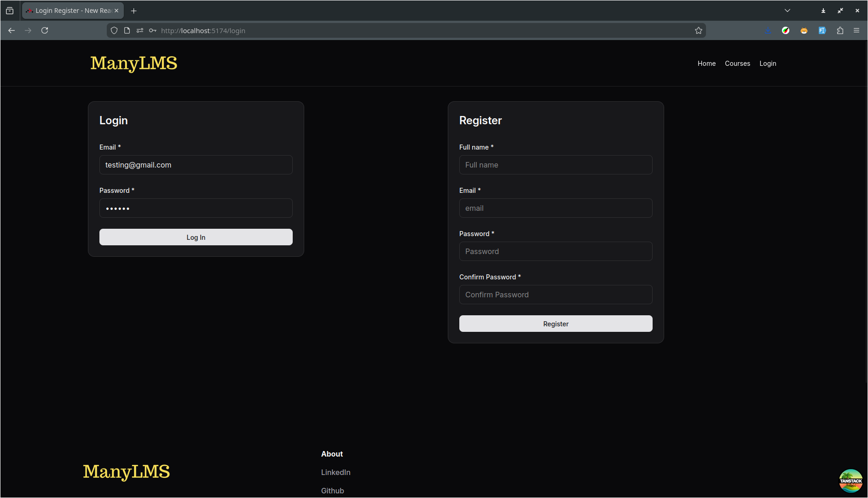868x498 pixels.
Task: Click the TanStack badge at bottom right
Action: coord(851,481)
